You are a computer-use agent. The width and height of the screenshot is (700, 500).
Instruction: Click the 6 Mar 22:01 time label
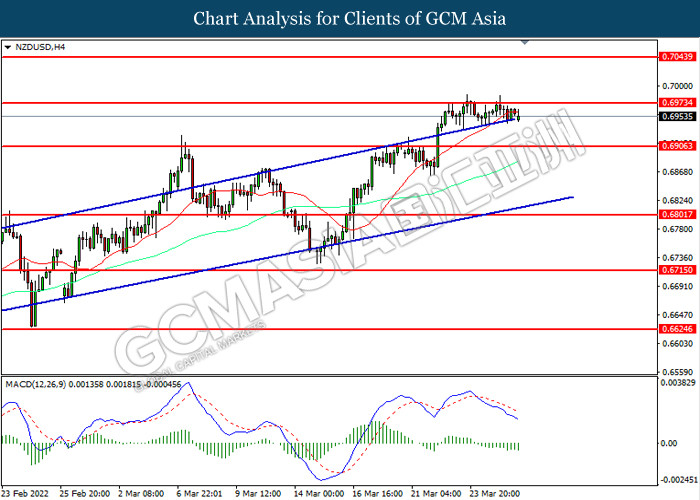tap(200, 493)
